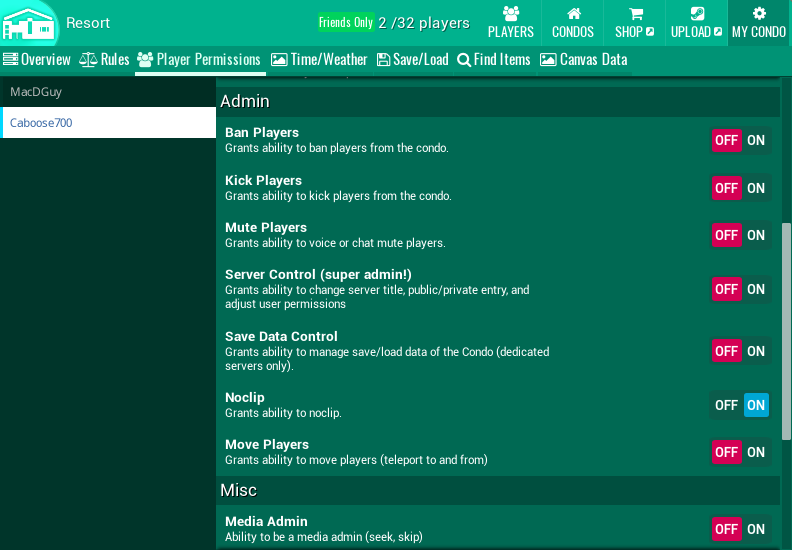Click the permissions list vertical scrollbar

(786, 330)
